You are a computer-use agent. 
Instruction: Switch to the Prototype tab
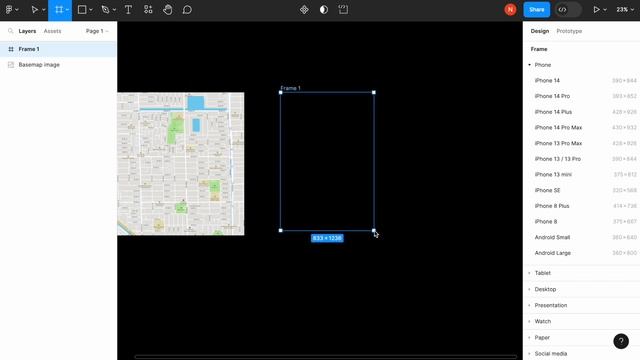click(x=569, y=31)
